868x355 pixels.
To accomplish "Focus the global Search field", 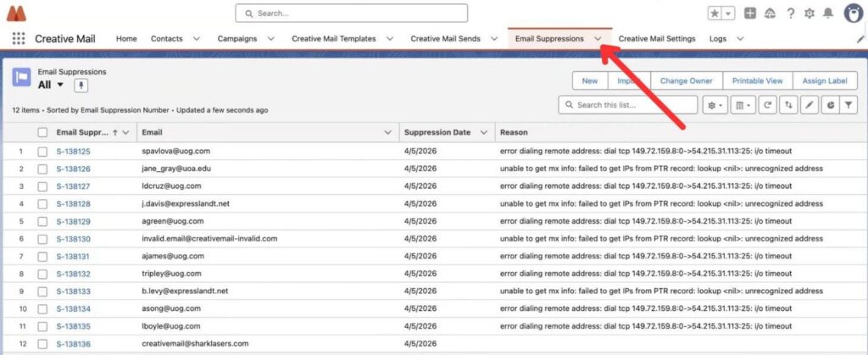I will tap(352, 14).
